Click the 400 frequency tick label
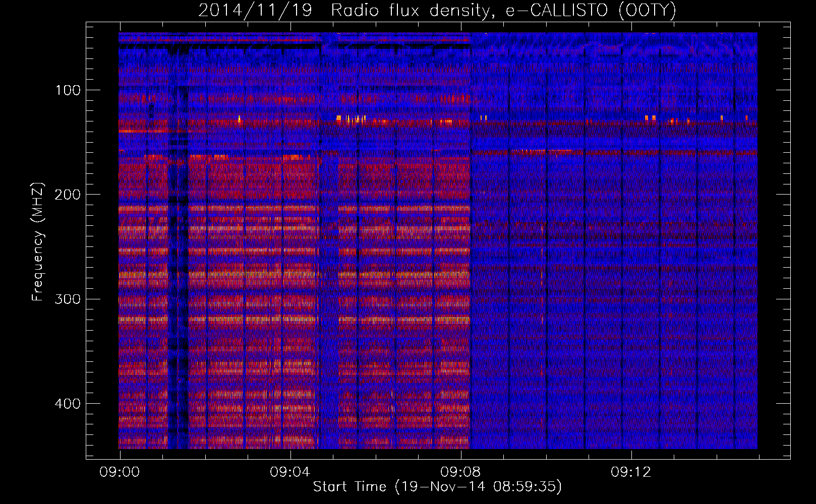 point(68,404)
